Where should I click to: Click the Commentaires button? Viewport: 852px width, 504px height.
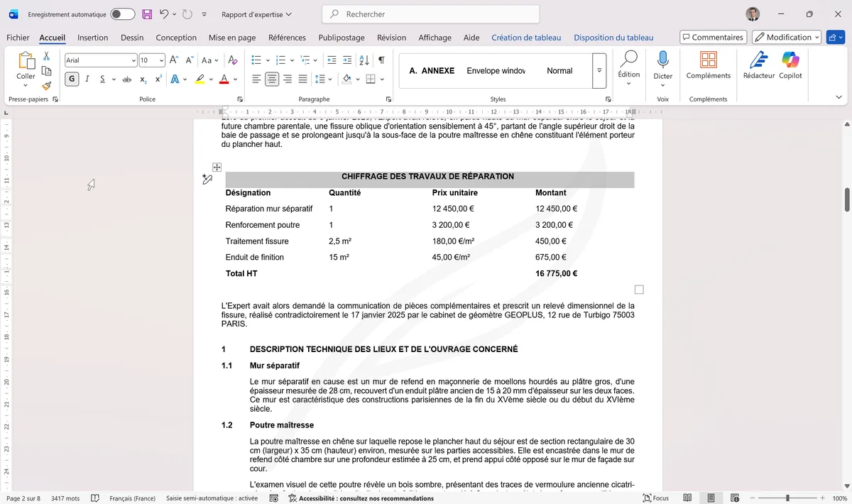[x=712, y=37]
